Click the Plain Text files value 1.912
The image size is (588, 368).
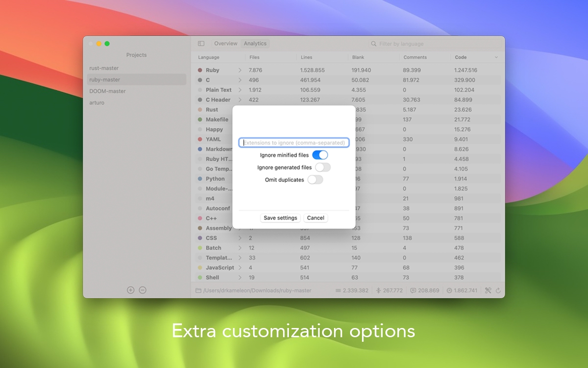[x=255, y=90]
